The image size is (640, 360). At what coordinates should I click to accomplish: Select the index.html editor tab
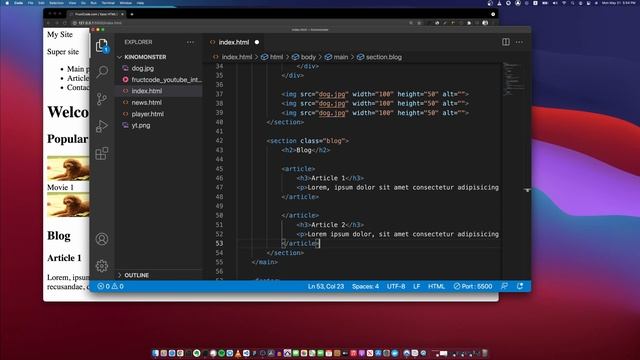point(234,42)
